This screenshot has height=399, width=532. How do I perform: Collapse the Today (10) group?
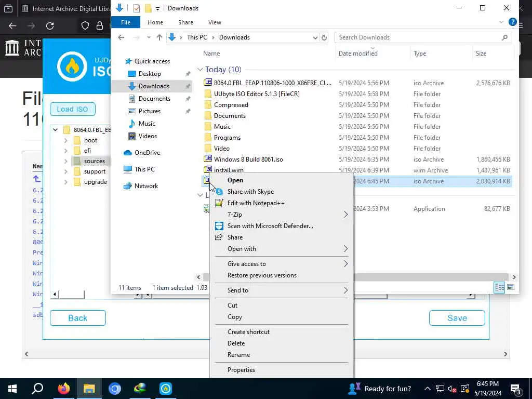(x=200, y=70)
